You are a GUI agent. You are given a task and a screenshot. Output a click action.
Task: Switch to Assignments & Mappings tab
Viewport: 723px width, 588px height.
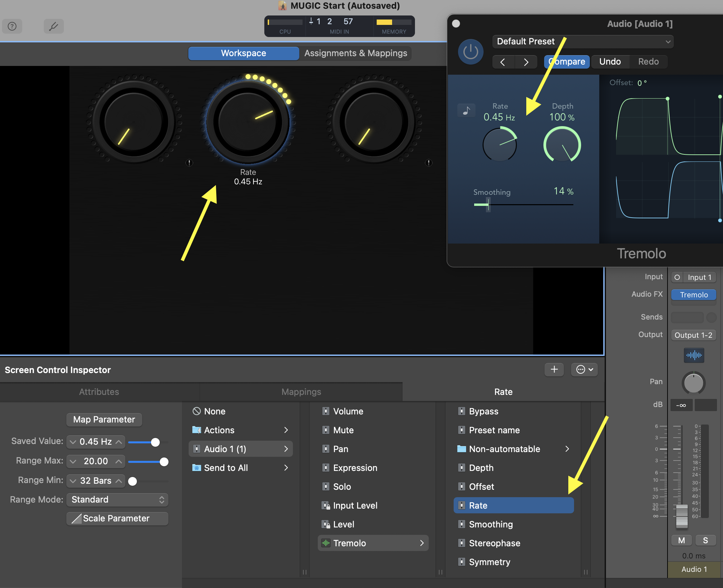coord(355,53)
